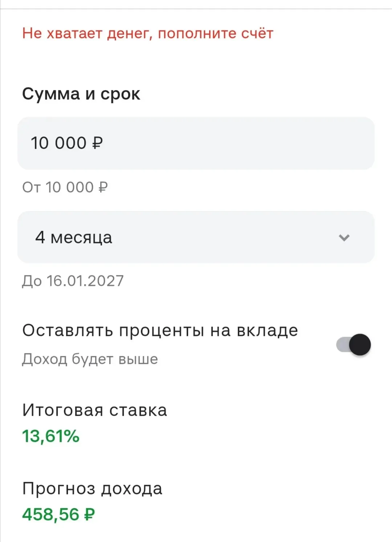The width and height of the screenshot is (392, 542).
Task: Tap the 'От 10 000 ₽' minimum hint
Action: point(65,187)
